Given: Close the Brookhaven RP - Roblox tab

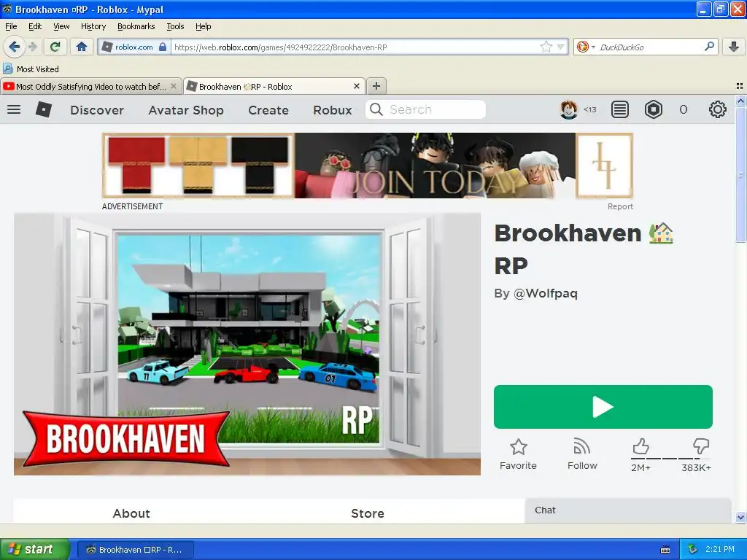Looking at the screenshot, I should point(356,86).
